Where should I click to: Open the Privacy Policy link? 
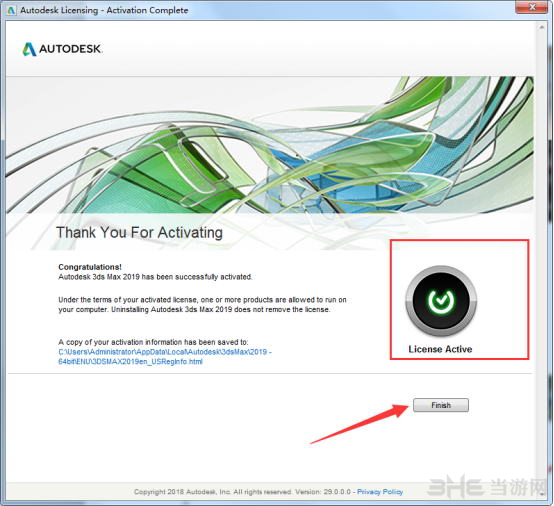tap(380, 492)
